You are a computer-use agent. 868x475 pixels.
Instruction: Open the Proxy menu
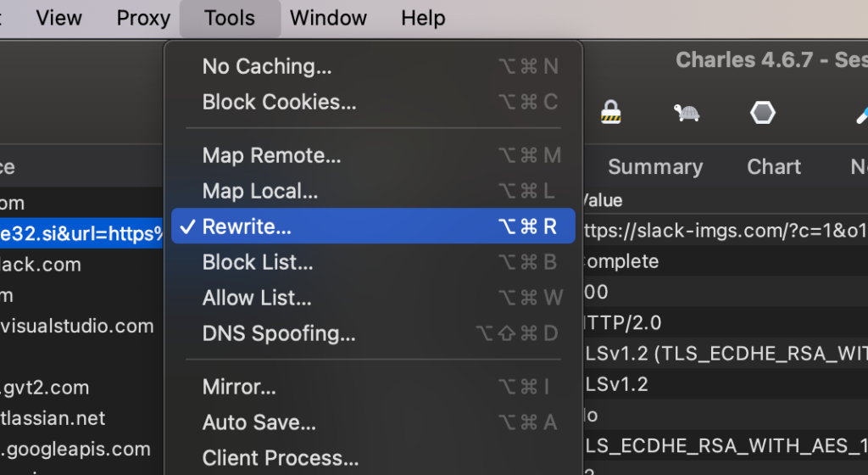click(x=143, y=18)
